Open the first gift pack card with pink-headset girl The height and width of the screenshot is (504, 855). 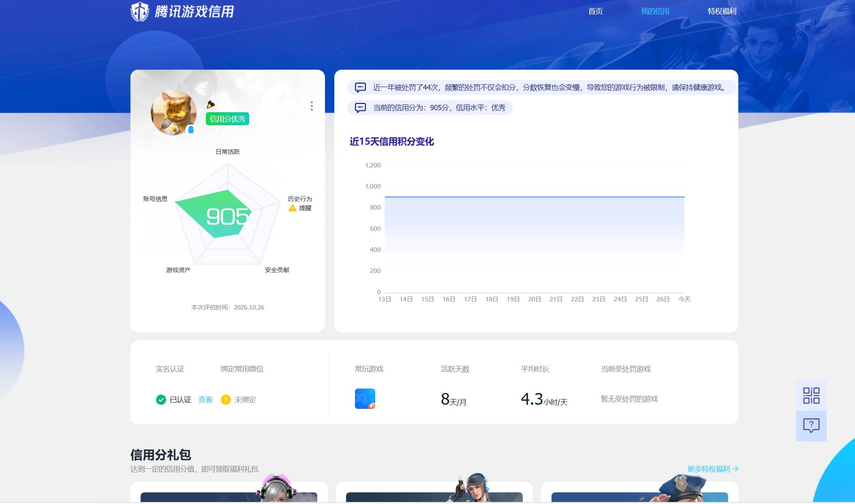click(x=229, y=492)
